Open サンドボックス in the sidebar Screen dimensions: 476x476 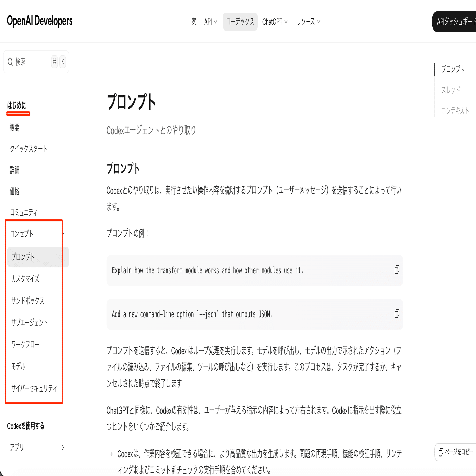pos(27,300)
